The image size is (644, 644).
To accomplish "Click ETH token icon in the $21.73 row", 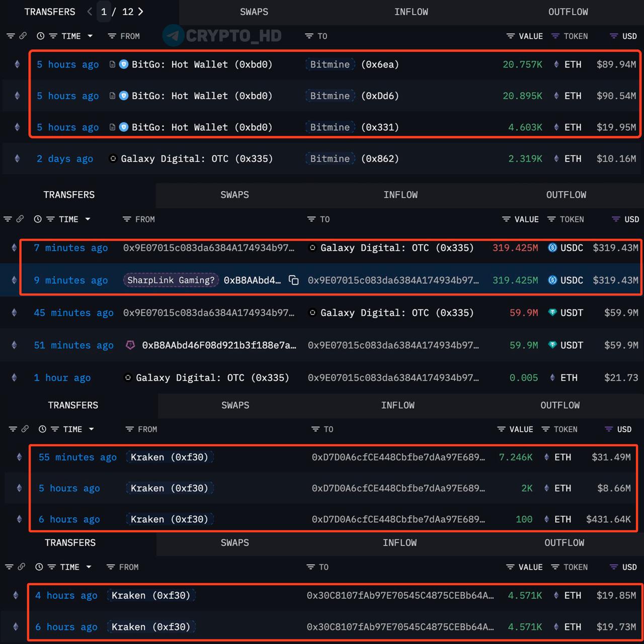I will (x=552, y=377).
